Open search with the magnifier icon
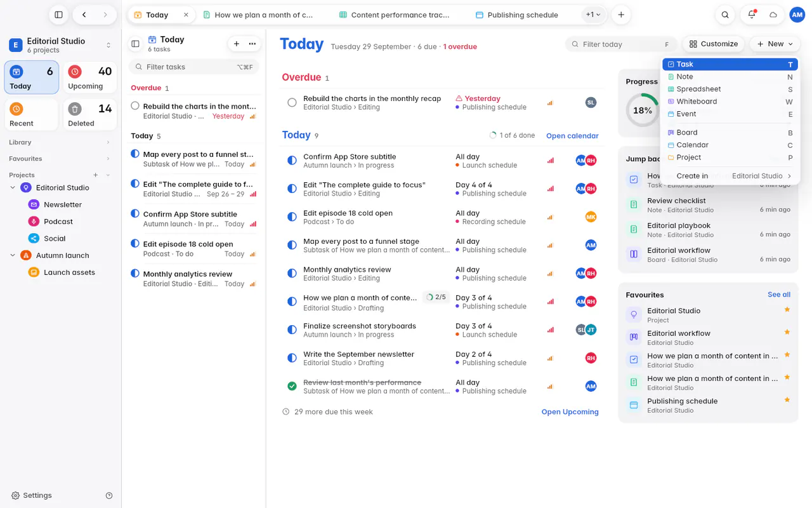 [x=725, y=15]
